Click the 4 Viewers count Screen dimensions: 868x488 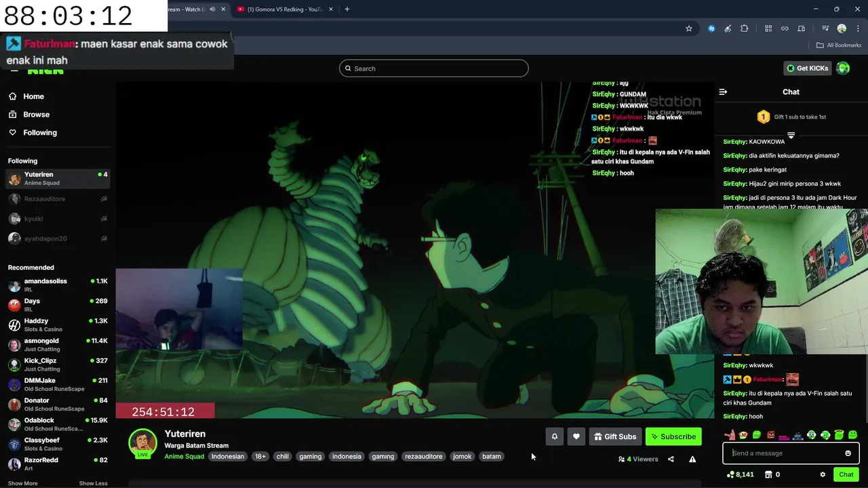638,459
